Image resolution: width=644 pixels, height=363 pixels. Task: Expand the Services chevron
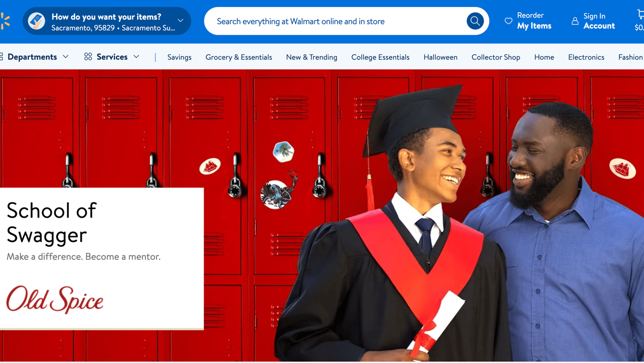[x=136, y=57]
